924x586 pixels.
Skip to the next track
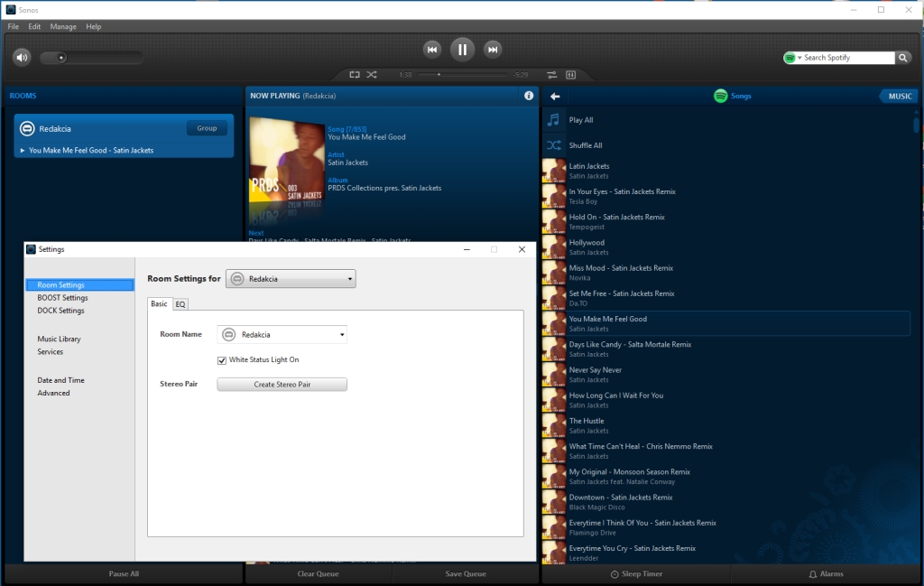[492, 50]
